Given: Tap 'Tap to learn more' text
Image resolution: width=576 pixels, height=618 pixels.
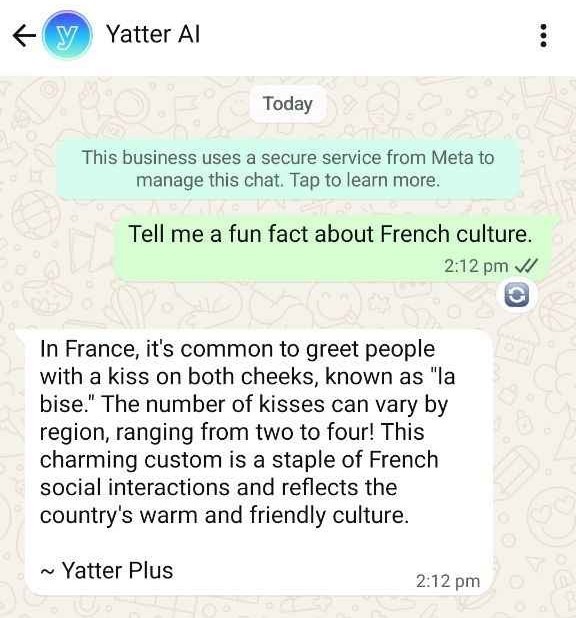Looking at the screenshot, I should pyautogui.click(x=364, y=181).
